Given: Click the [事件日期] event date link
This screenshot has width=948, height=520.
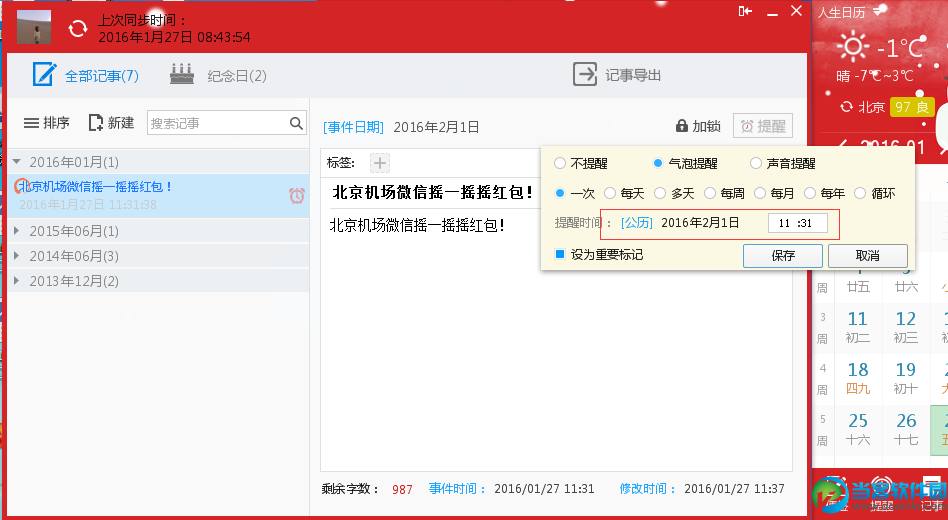Looking at the screenshot, I should 354,127.
